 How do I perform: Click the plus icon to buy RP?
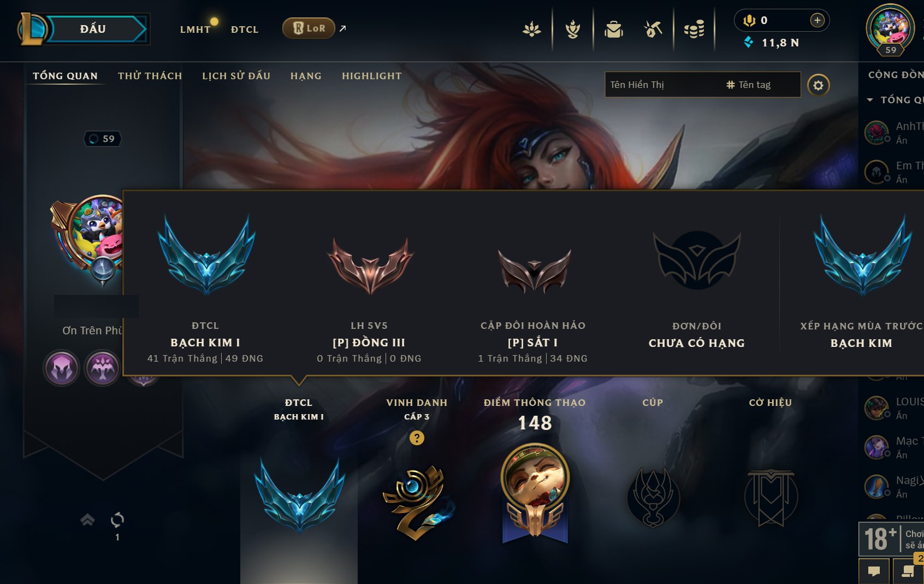[x=818, y=20]
